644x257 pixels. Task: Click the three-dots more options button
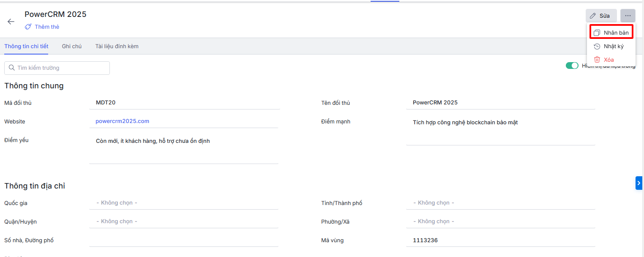pyautogui.click(x=628, y=16)
